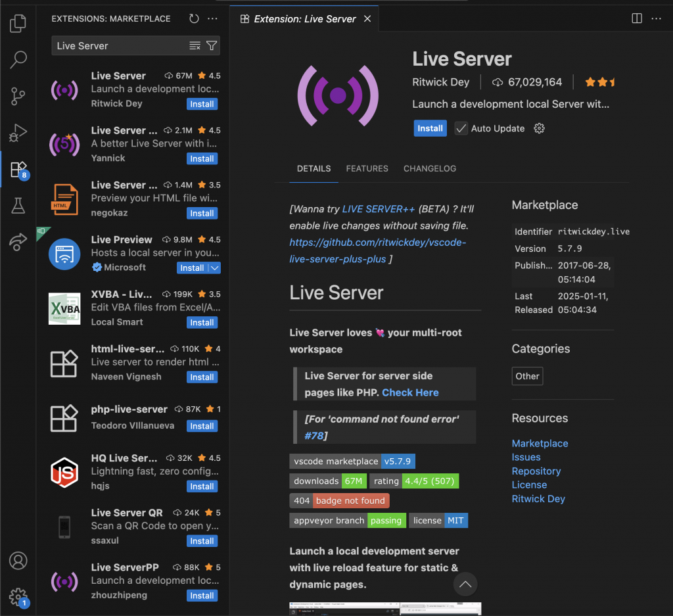Open issue #78 link
The height and width of the screenshot is (616, 673).
313,436
